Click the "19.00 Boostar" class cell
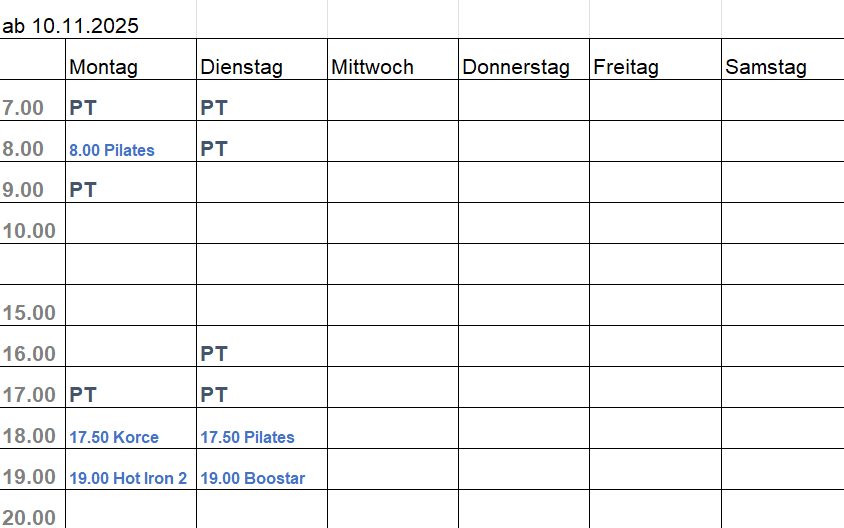The width and height of the screenshot is (844, 528). tap(252, 478)
